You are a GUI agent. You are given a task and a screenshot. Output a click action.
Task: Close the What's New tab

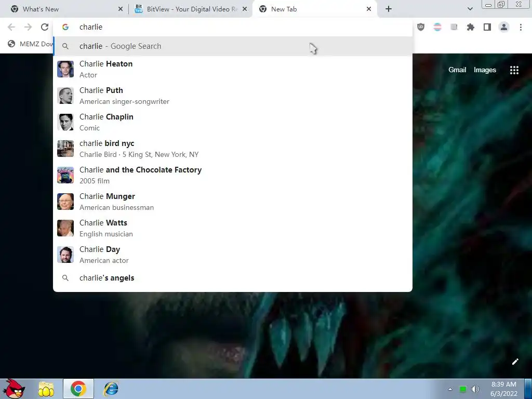coord(121,9)
